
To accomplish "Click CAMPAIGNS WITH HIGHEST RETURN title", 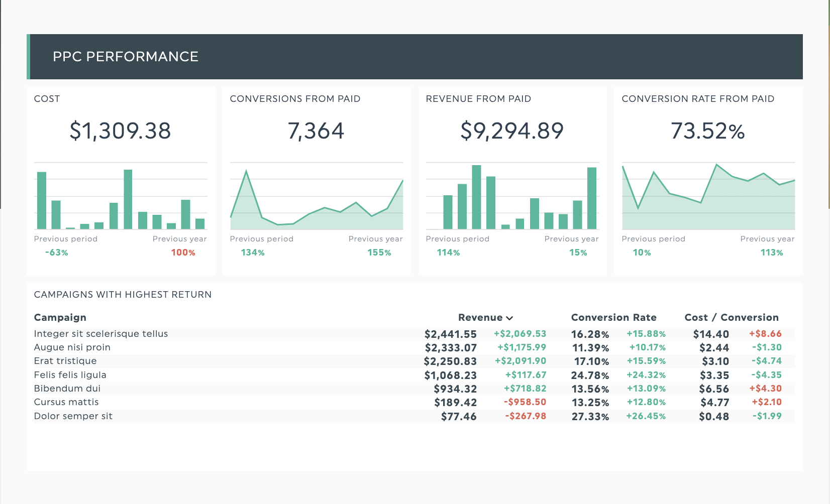I will [123, 295].
